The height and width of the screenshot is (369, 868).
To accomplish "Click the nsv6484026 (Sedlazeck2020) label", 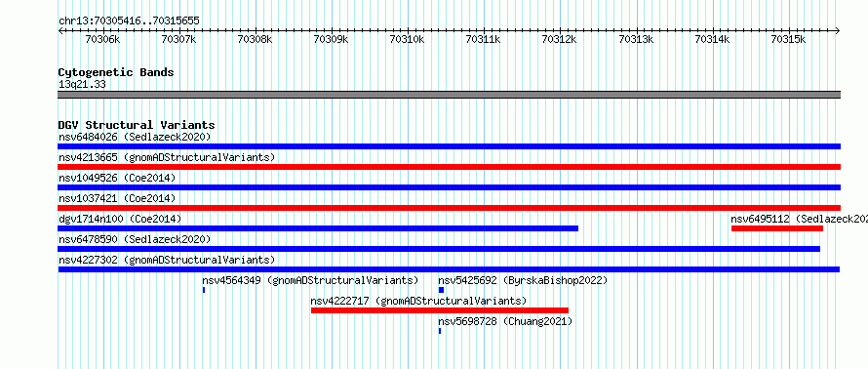I will pos(135,137).
